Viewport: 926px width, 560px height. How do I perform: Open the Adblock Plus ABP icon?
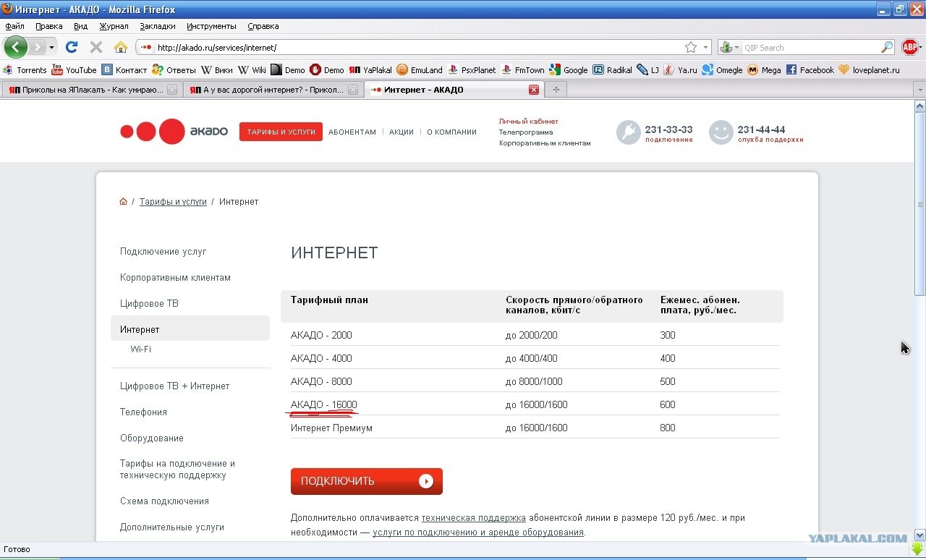910,47
